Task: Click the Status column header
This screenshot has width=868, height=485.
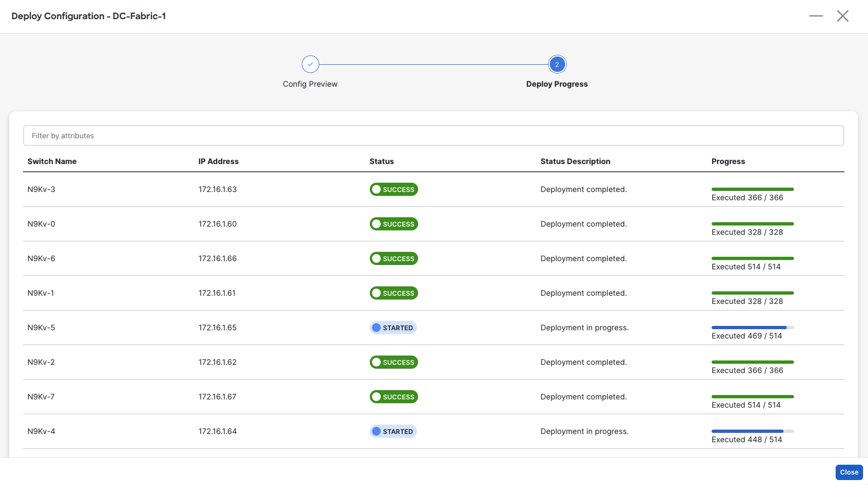Action: pyautogui.click(x=381, y=161)
